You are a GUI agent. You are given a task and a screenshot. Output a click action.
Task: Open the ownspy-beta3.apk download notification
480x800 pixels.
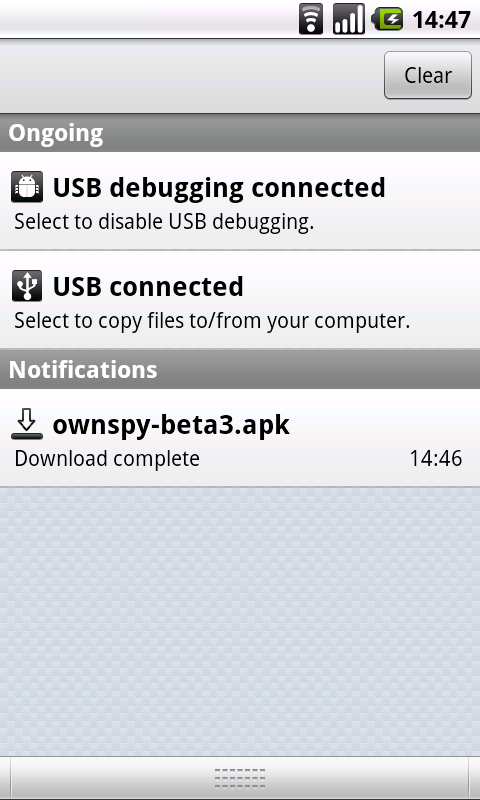pyautogui.click(x=240, y=438)
